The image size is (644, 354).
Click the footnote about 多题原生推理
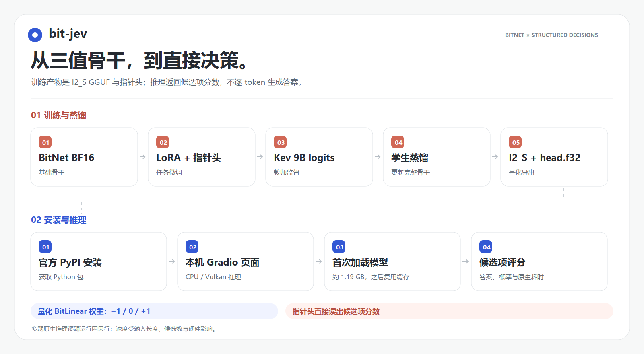[125, 329]
